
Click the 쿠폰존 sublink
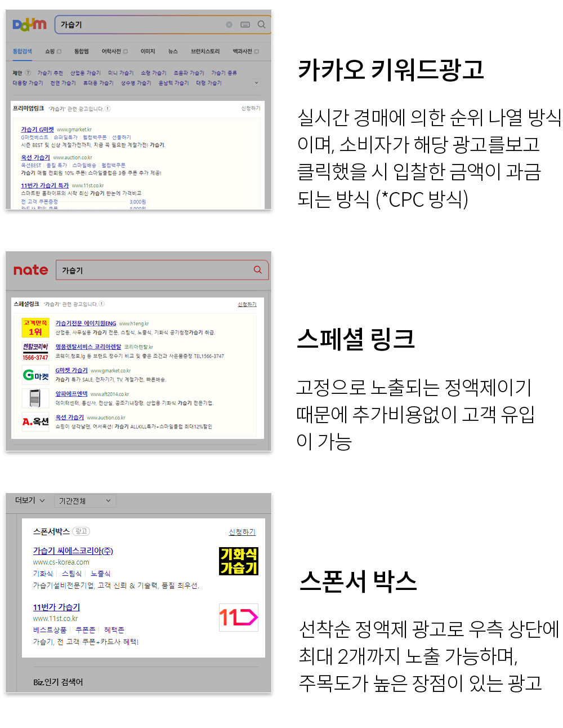click(85, 630)
